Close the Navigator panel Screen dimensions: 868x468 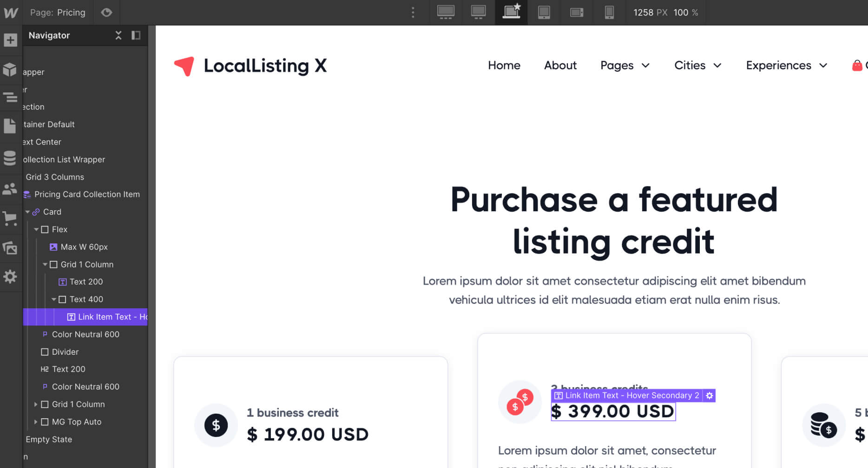point(118,35)
